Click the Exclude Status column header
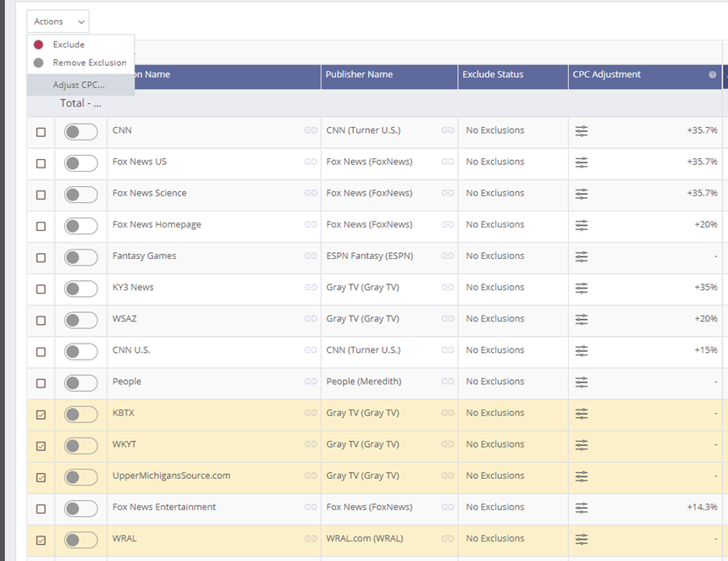Screen dimensions: 728x561 493,74
